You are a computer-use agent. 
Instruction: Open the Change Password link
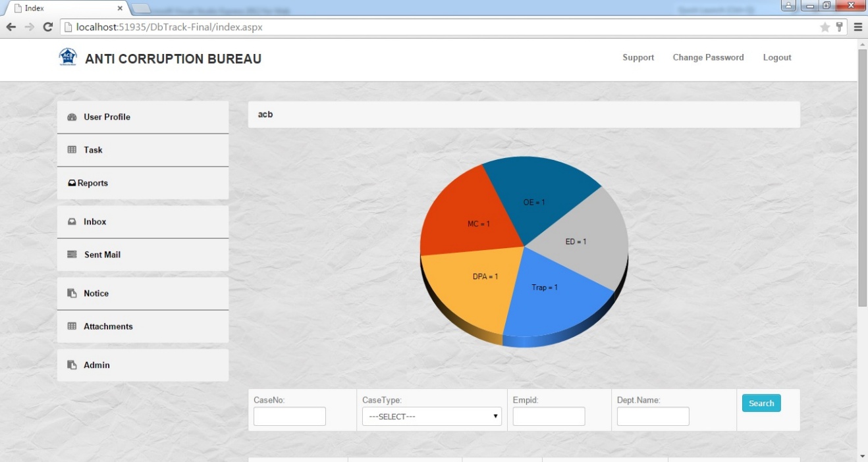708,57
